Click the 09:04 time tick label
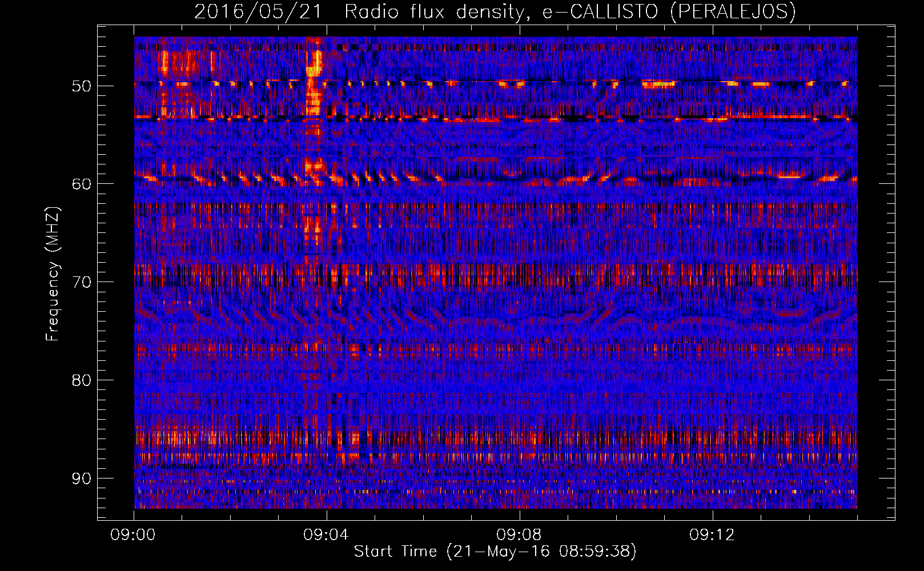Image resolution: width=924 pixels, height=571 pixels. pos(326,535)
